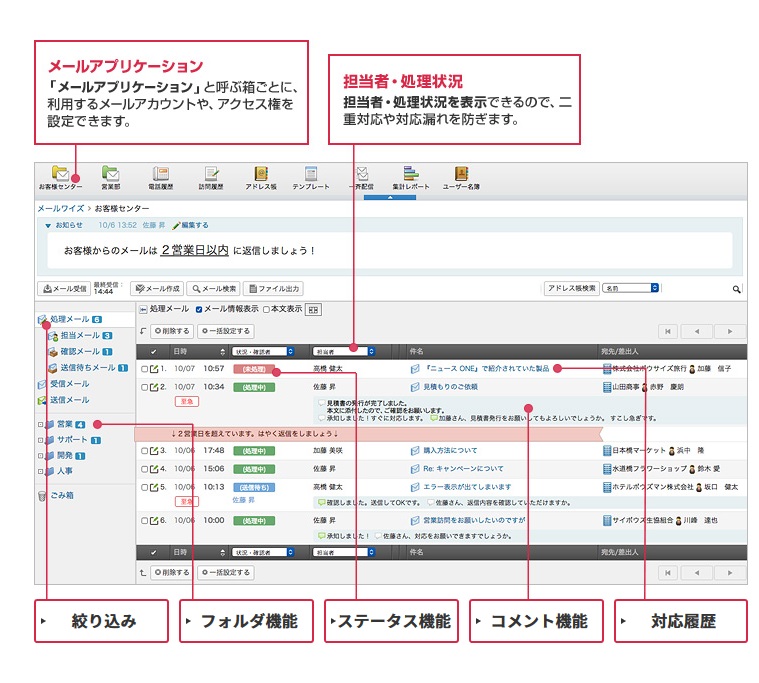Tick the checkbox for mail row 5
The width and height of the screenshot is (759, 683).
(144, 487)
